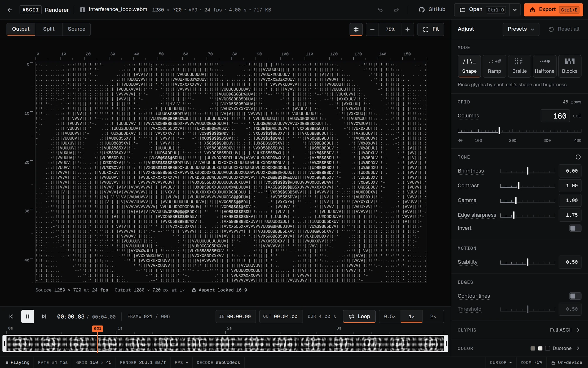588x368 pixels.
Task: Click Reset all in Adjust panel
Action: click(564, 29)
